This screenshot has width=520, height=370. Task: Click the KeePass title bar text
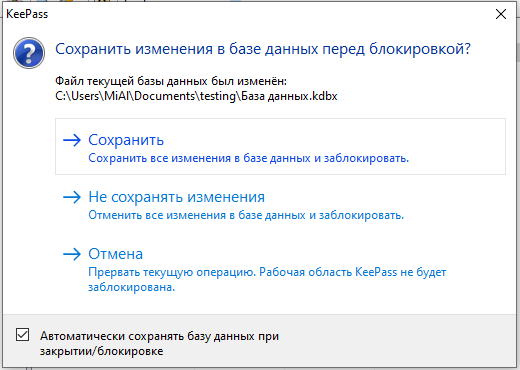[x=27, y=14]
